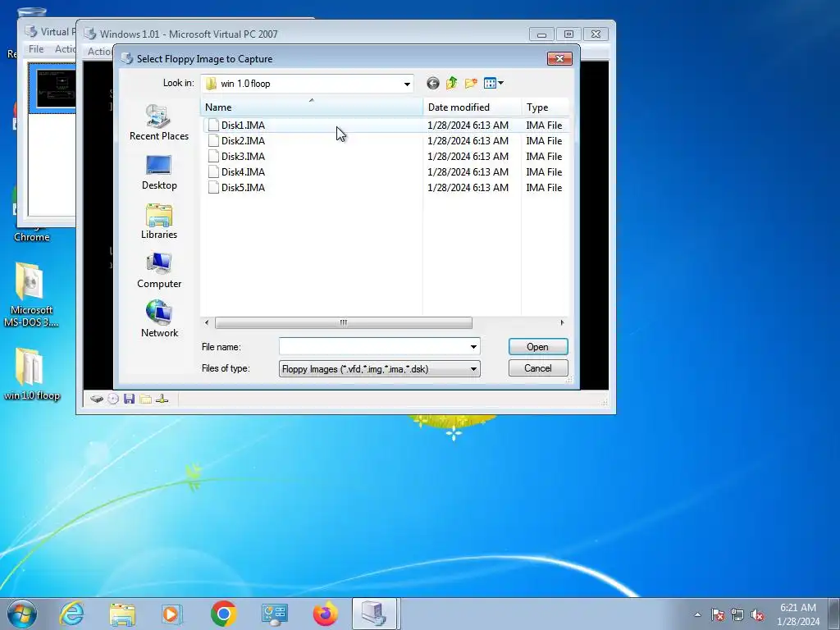Open the win 1.0 floop desktop folder

coord(31,374)
